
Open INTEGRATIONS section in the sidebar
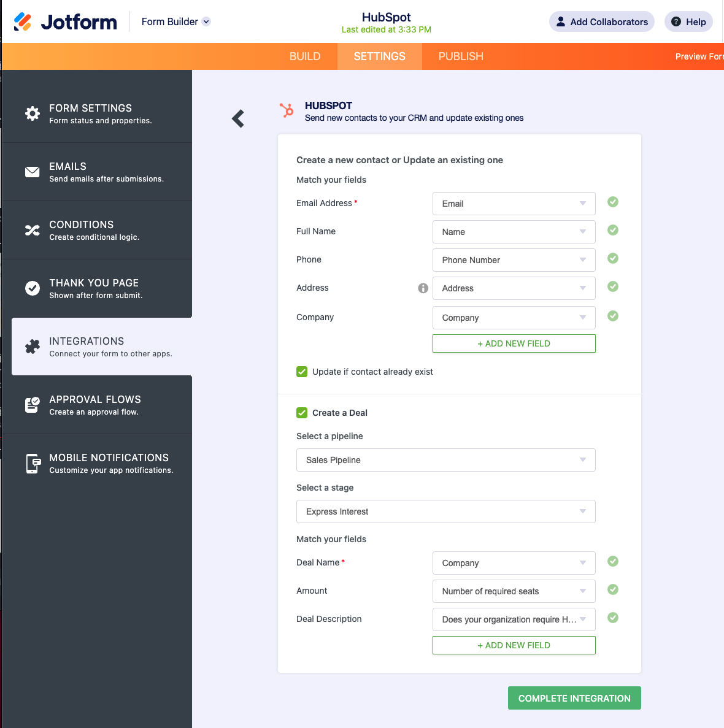(102, 347)
